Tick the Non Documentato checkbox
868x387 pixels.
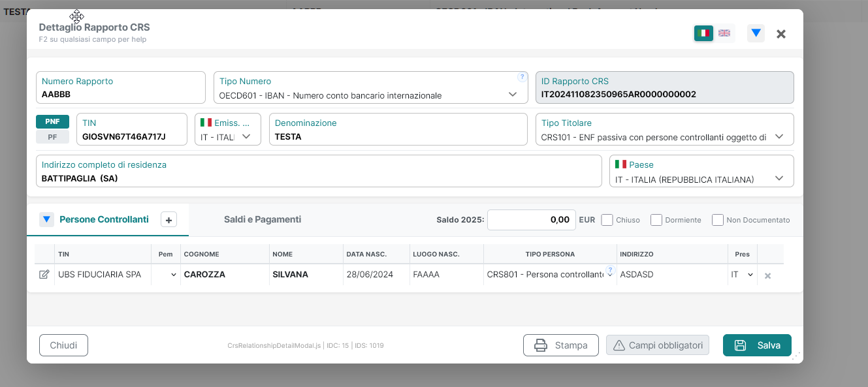[718, 220]
